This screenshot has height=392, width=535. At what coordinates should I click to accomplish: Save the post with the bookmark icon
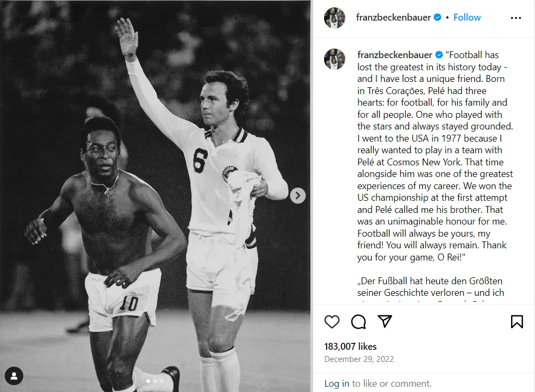coord(517,321)
